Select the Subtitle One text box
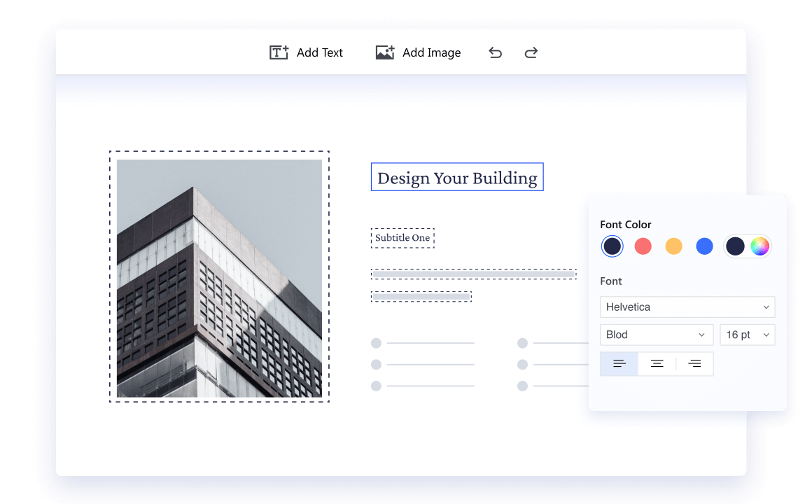This screenshot has width=812, height=504. (x=402, y=238)
